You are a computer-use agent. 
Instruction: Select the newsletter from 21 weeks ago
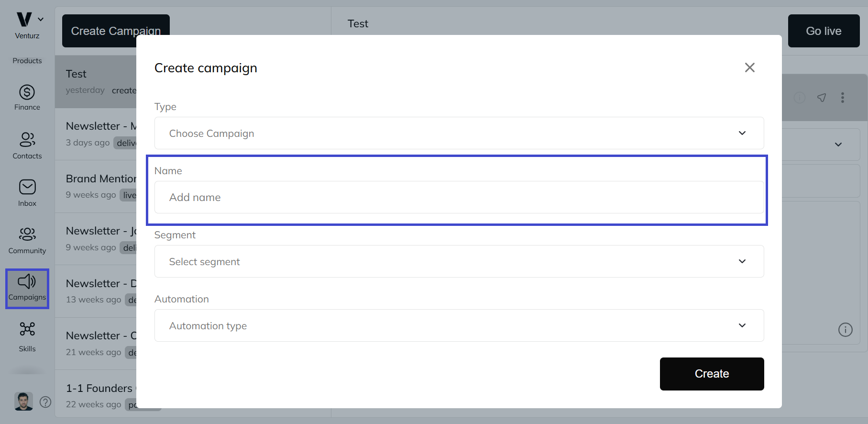(96, 344)
